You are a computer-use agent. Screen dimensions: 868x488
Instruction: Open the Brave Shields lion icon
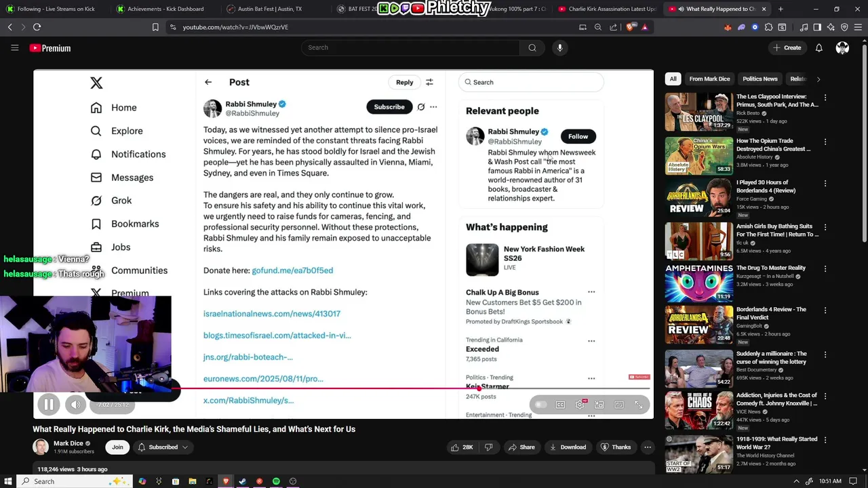click(x=631, y=27)
